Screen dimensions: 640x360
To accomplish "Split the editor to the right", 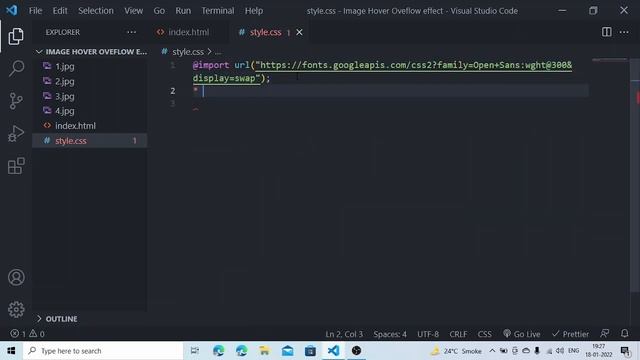I will coord(607,32).
